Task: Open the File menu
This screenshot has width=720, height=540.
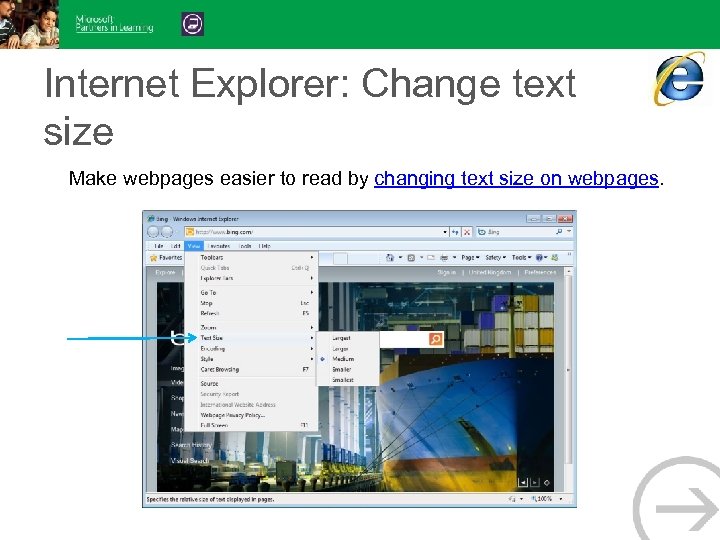Action: (158, 246)
